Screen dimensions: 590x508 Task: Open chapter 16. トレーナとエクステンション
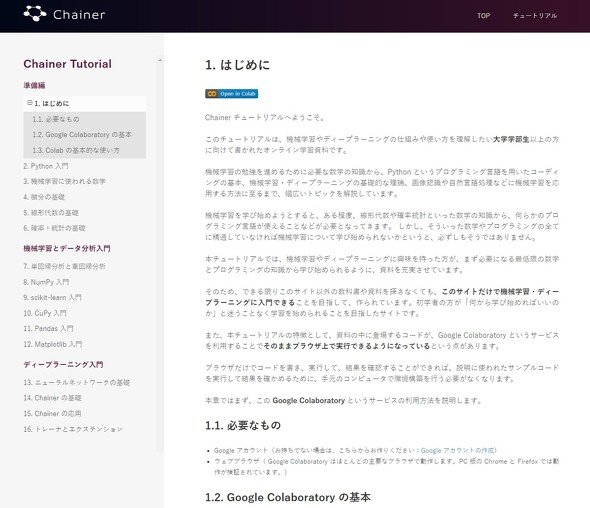73,429
